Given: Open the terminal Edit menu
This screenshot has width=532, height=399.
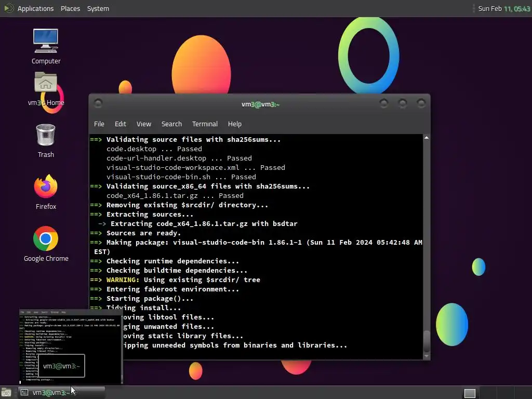Looking at the screenshot, I should [120, 124].
